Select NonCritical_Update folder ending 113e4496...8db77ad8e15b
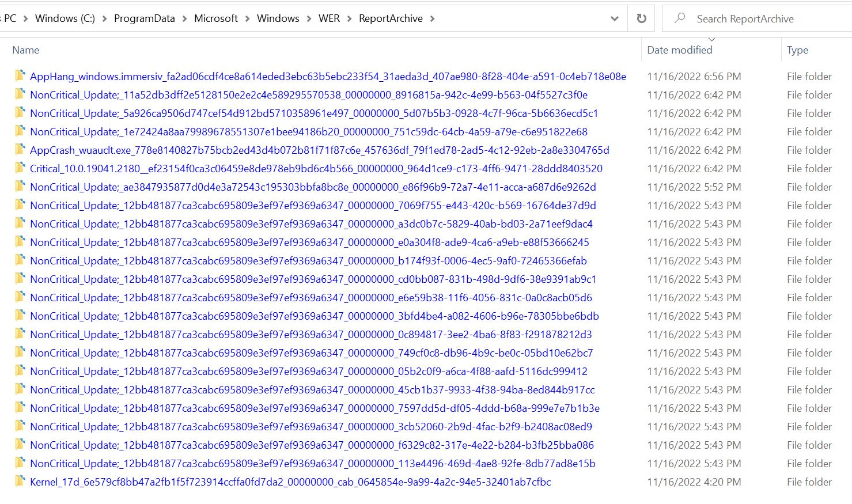This screenshot has height=504, width=852. click(312, 464)
